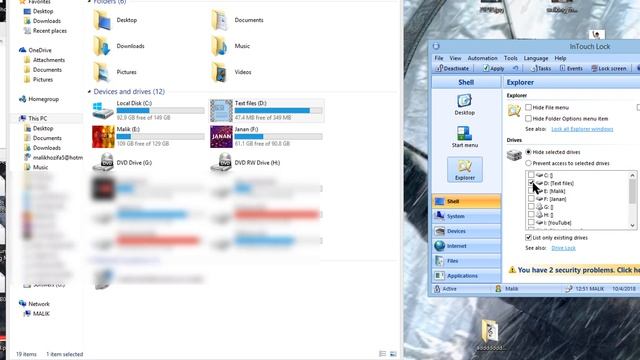This screenshot has width=640, height=360.
Task: Click the drives list scrollbar thumb
Action: (632, 191)
